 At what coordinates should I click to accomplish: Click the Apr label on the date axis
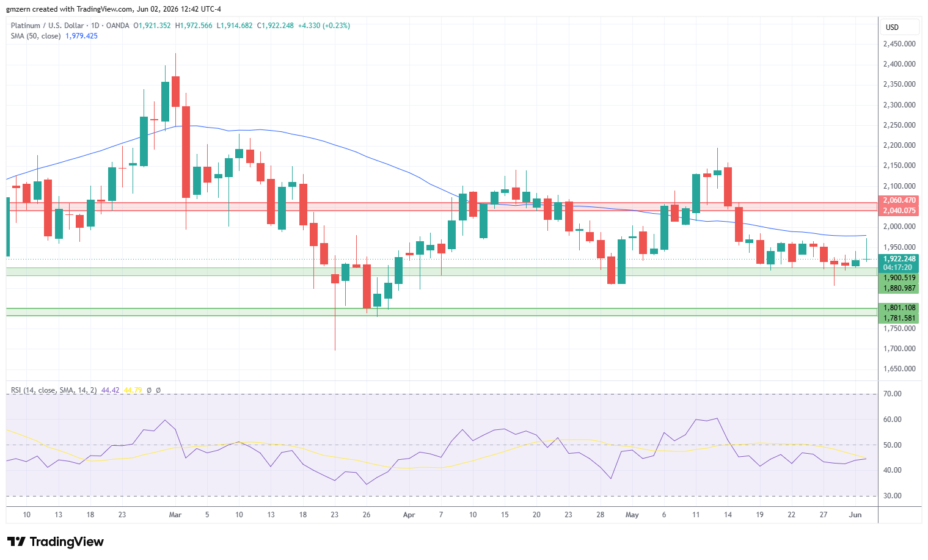tap(409, 515)
